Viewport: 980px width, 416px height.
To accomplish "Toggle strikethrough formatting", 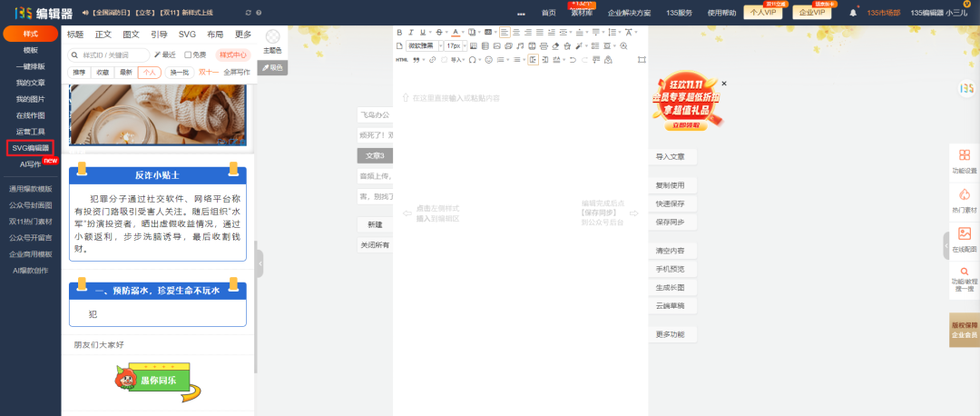I will point(439,32).
